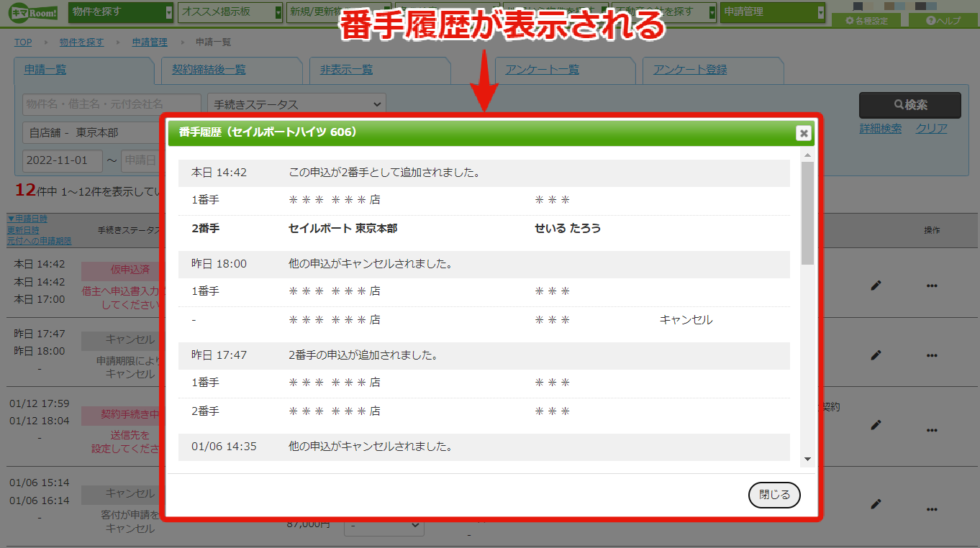Click 物件を探す breadcrumb link

[81, 42]
